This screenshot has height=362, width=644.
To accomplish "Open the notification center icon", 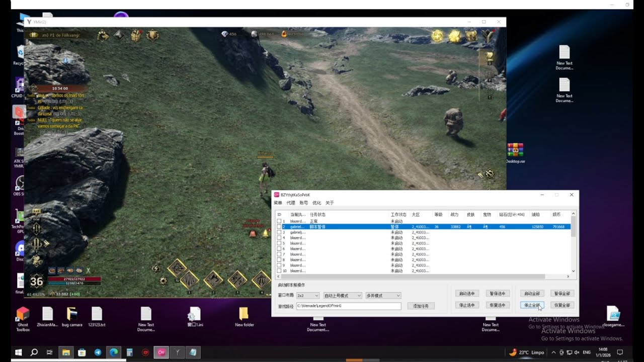I will [x=620, y=352].
